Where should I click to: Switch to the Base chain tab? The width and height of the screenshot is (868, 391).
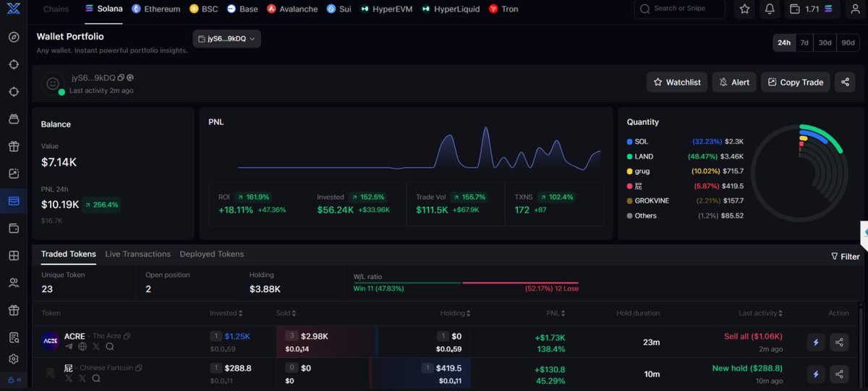coord(242,9)
